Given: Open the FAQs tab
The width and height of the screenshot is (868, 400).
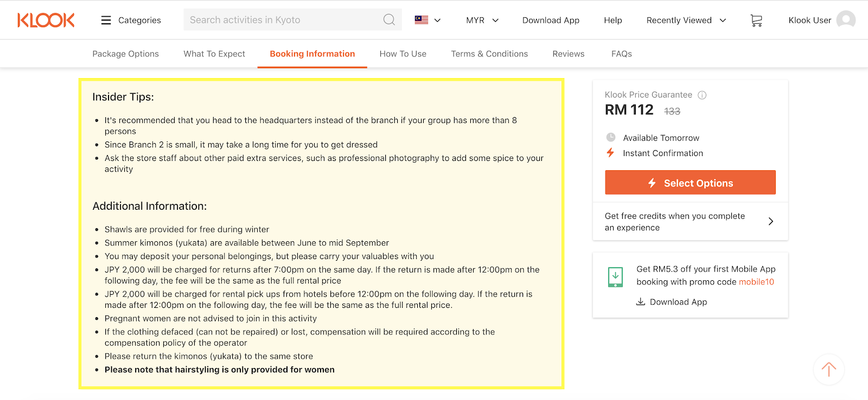Looking at the screenshot, I should [x=622, y=54].
